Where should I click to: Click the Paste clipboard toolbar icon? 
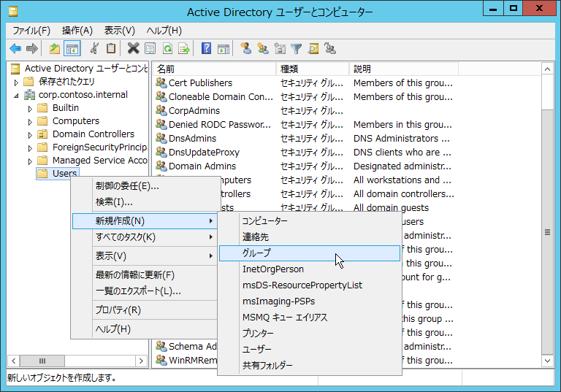[111, 48]
